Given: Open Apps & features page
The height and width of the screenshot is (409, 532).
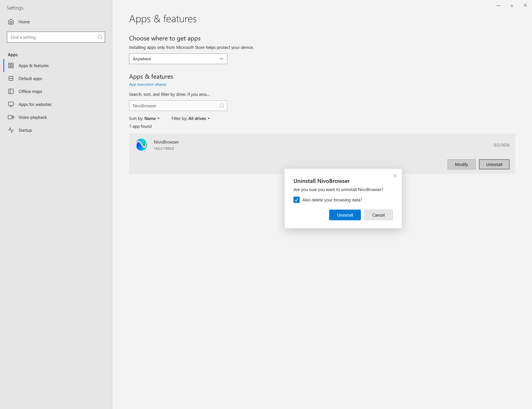Looking at the screenshot, I should point(56,65).
